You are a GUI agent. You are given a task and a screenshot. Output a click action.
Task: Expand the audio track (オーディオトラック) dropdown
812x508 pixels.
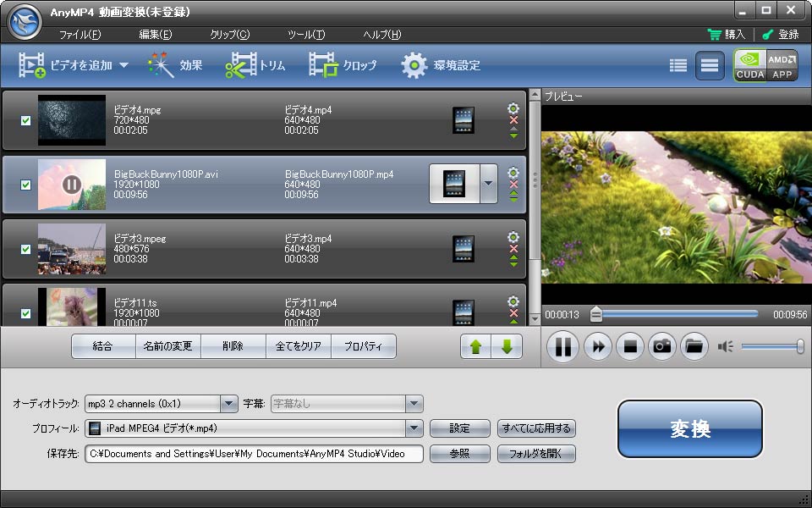(228, 404)
